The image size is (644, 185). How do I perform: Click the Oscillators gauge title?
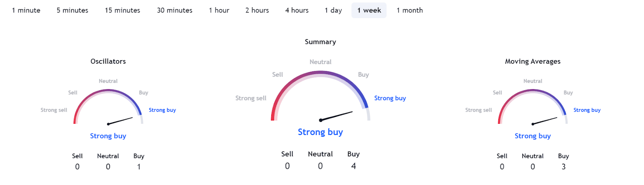(108, 61)
